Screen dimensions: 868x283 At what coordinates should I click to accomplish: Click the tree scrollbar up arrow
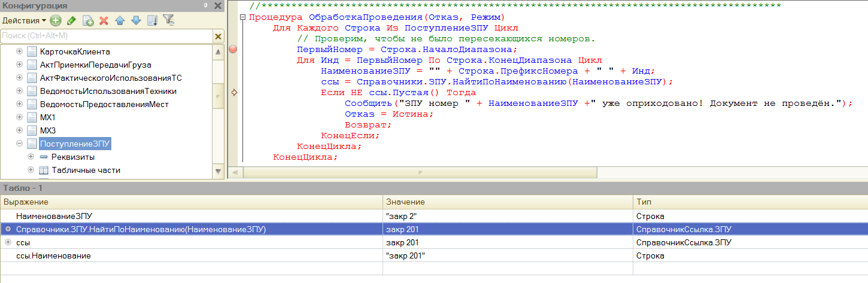pos(219,50)
